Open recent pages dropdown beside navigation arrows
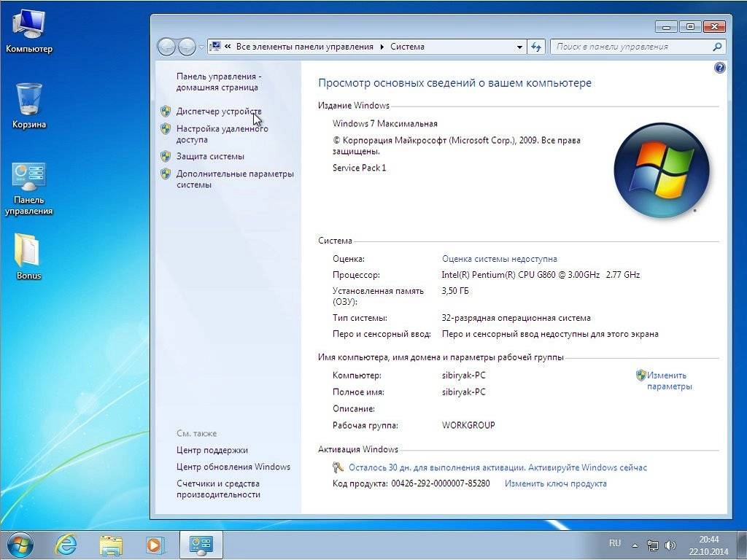Image resolution: width=747 pixels, height=560 pixels. click(x=201, y=47)
